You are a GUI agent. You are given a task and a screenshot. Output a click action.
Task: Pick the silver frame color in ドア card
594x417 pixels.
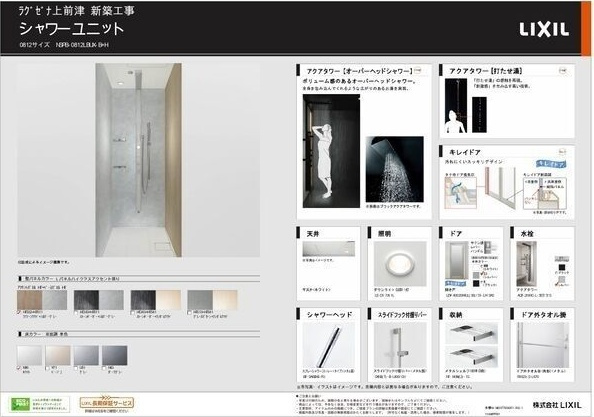pyautogui.click(x=476, y=275)
